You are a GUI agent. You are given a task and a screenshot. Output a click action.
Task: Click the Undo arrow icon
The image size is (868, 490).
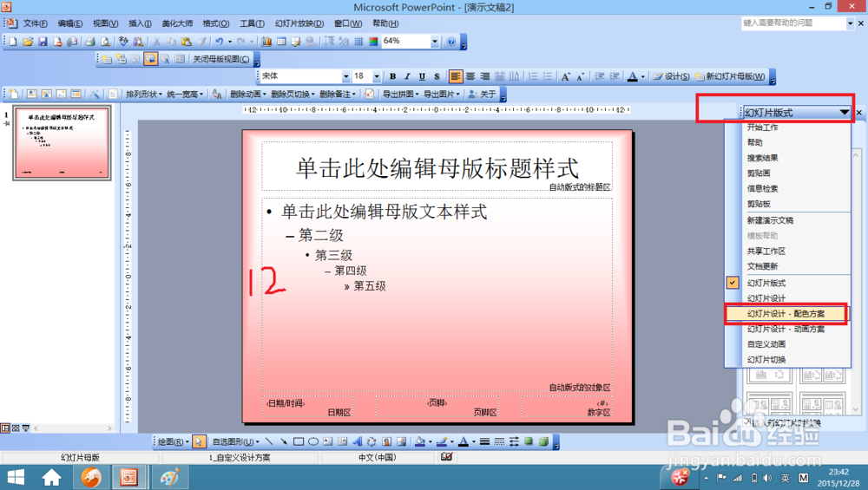(x=220, y=42)
